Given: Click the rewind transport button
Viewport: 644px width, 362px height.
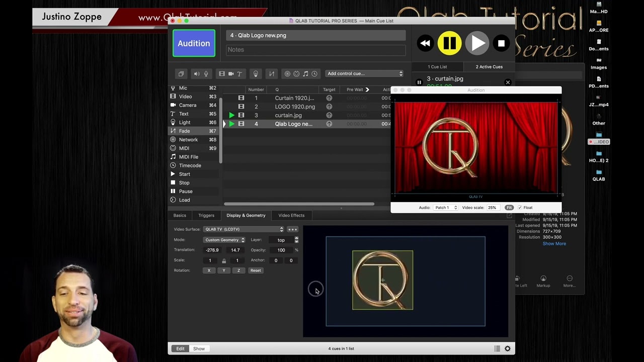Looking at the screenshot, I should (425, 43).
